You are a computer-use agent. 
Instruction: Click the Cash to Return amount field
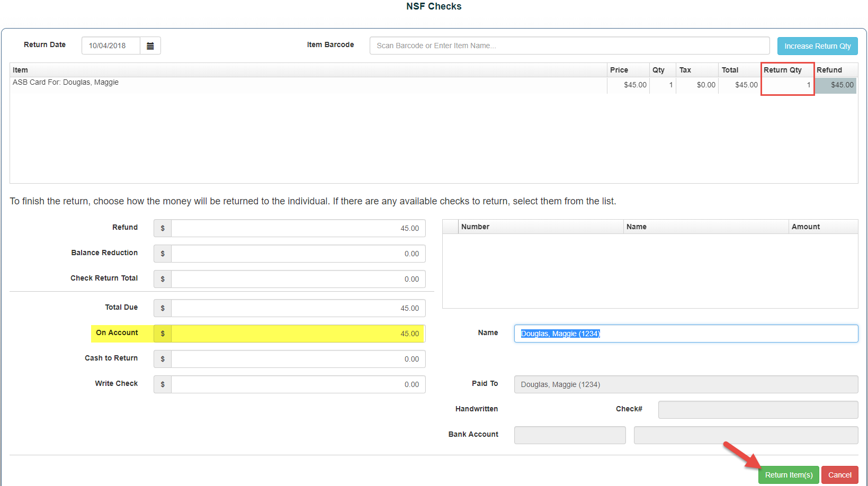click(x=298, y=359)
